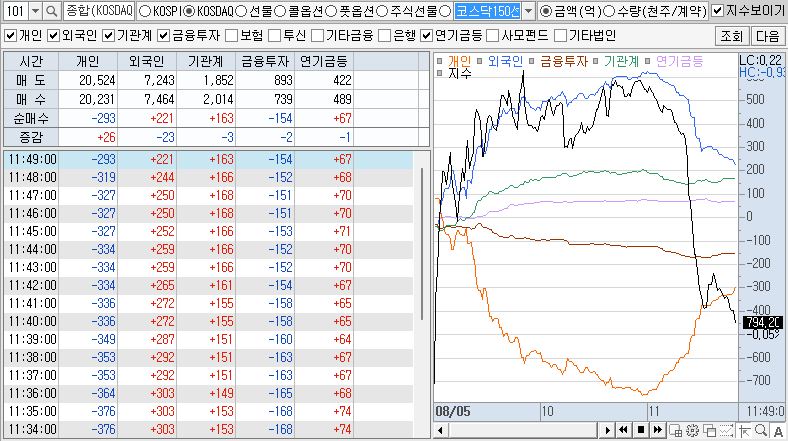Viewport: 788px width, 441px height.
Task: Select the KOSPI radio button
Action: click(144, 11)
